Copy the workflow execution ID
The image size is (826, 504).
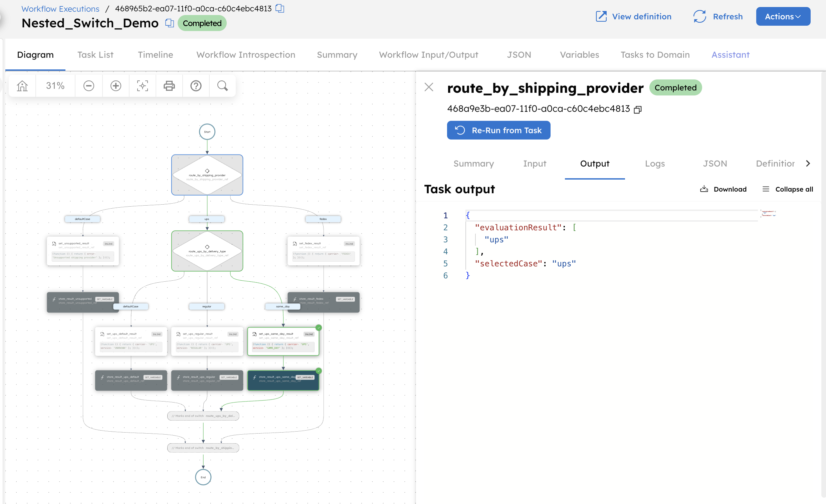[x=280, y=8]
